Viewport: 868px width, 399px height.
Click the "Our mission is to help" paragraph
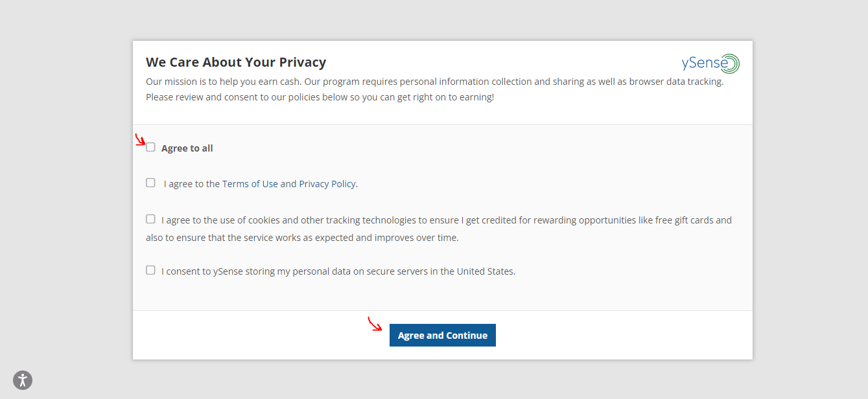tap(434, 82)
